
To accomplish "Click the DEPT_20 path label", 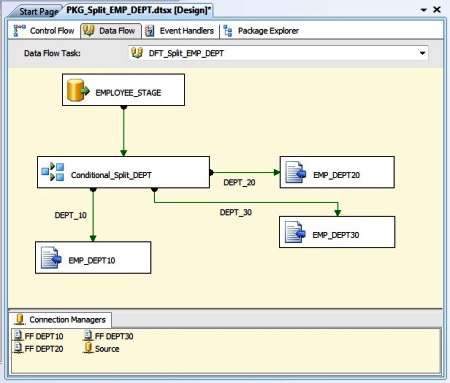I will [239, 182].
